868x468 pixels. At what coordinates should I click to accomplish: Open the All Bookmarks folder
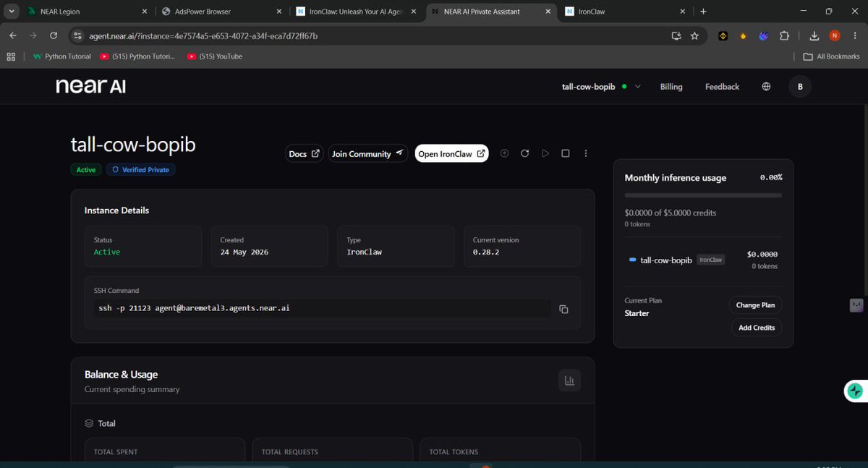point(832,56)
